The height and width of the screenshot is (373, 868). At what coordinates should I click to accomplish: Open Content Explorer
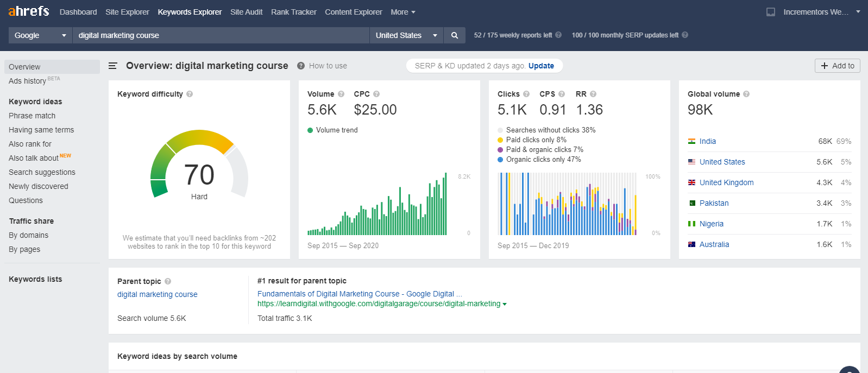(x=354, y=12)
